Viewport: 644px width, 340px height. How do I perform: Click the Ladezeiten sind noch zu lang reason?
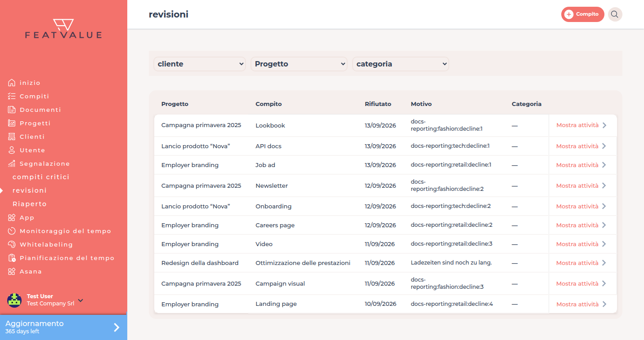(x=451, y=263)
